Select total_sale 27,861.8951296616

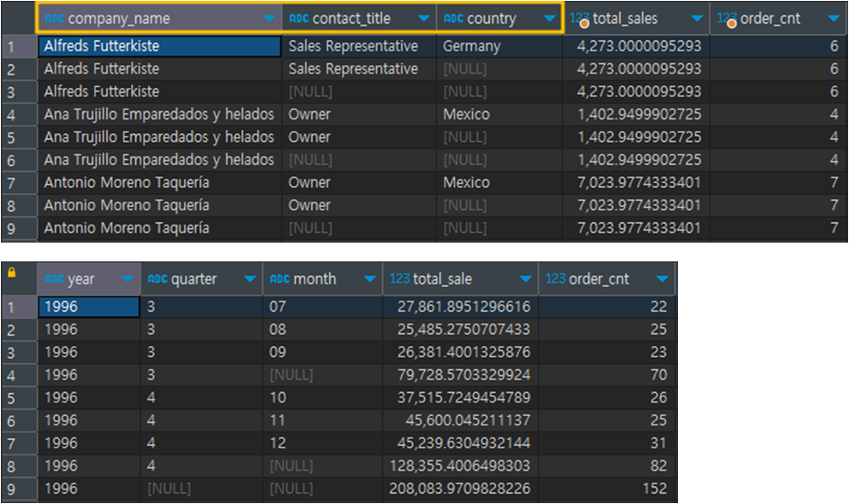(460, 308)
